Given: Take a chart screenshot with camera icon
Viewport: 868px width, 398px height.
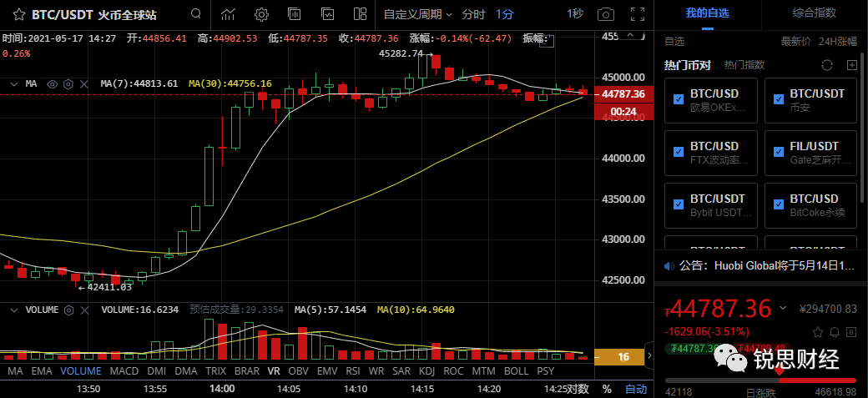Looking at the screenshot, I should click(606, 14).
